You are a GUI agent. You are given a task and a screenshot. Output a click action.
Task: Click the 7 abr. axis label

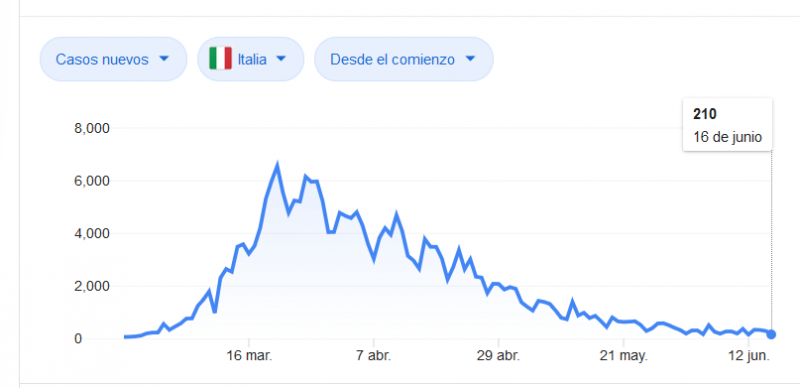374,356
